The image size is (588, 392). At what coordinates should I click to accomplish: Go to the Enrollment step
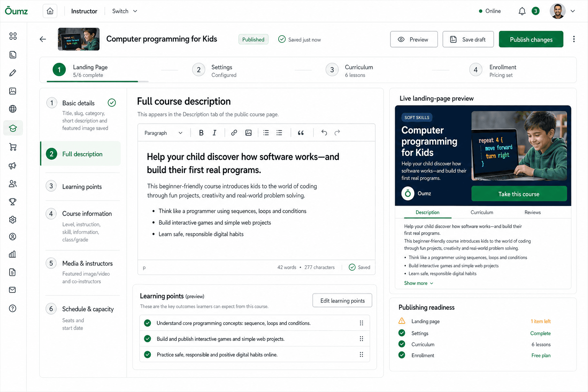point(493,70)
